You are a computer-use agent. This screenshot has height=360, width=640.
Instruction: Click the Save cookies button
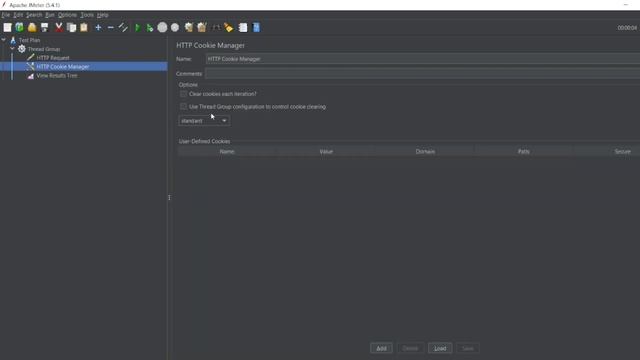pos(468,348)
